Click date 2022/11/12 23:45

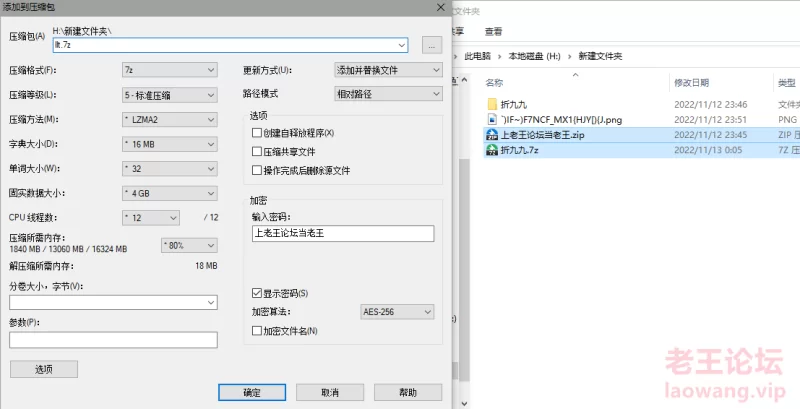(711, 135)
